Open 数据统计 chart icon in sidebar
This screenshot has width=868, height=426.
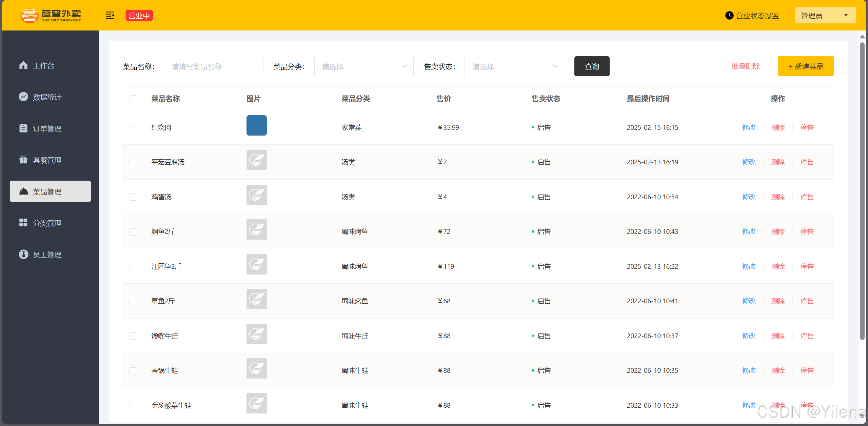click(x=23, y=97)
